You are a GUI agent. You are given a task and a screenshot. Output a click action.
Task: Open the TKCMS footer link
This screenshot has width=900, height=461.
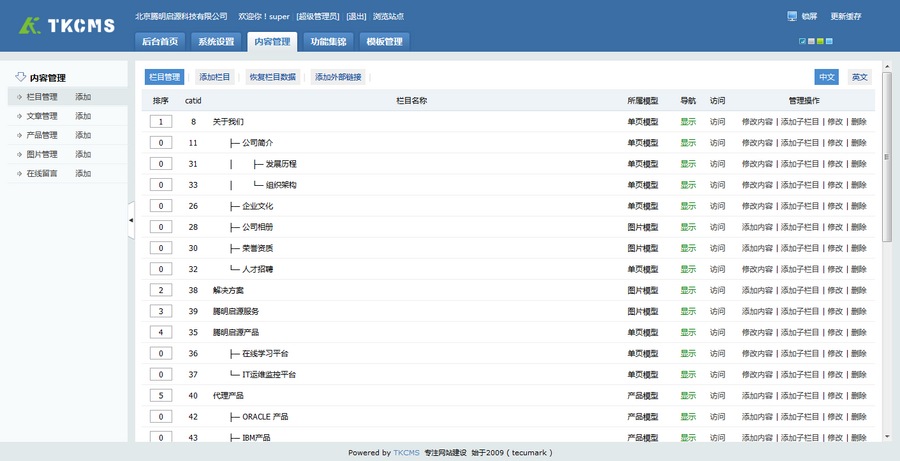tap(406, 452)
